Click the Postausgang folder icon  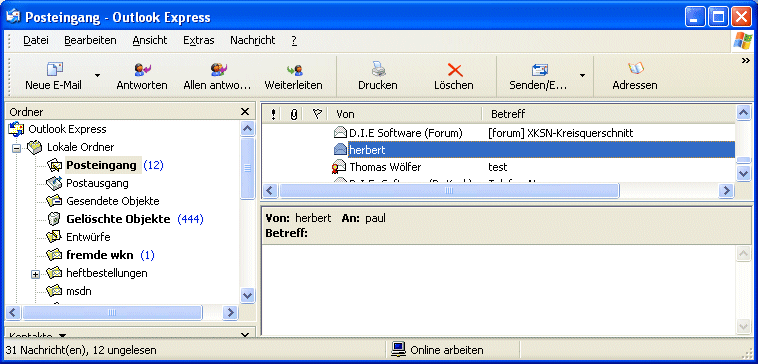pos(55,183)
